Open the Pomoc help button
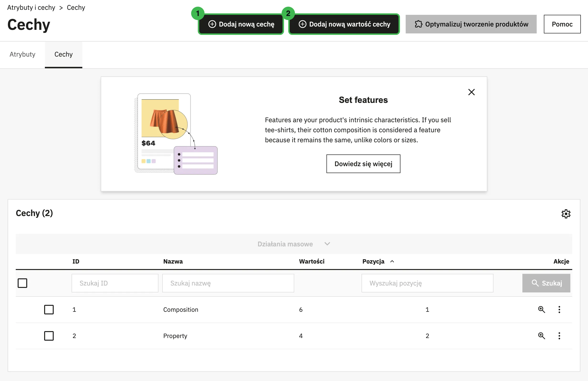This screenshot has height=381, width=588. [562, 24]
